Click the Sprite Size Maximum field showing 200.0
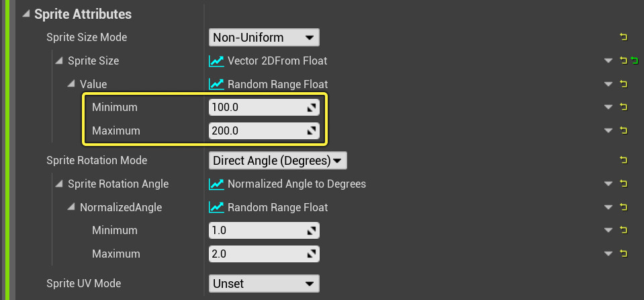 pos(258,130)
